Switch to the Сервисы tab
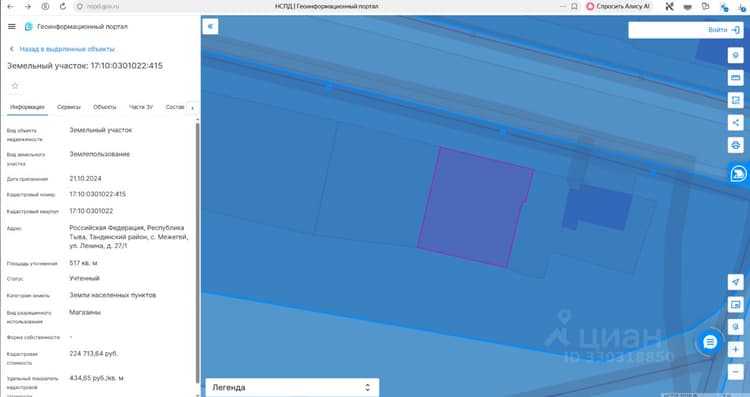750x397 pixels. (x=69, y=107)
